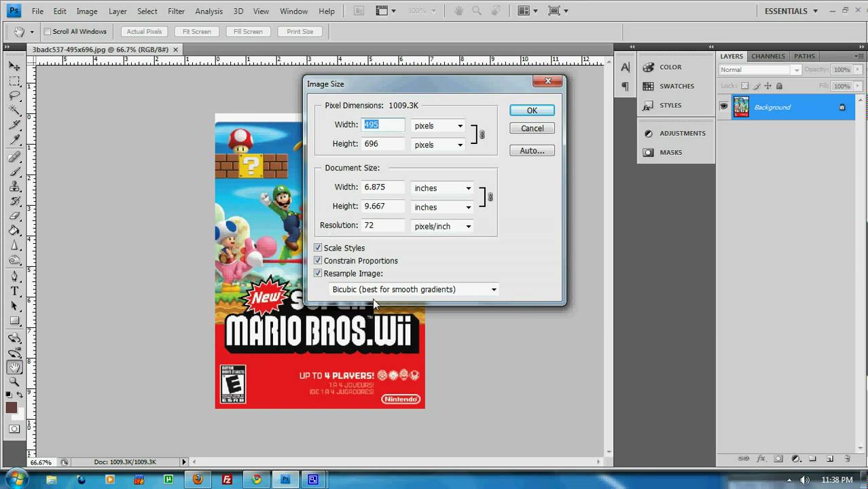
Task: Select the Magic Wand tool
Action: click(x=14, y=111)
